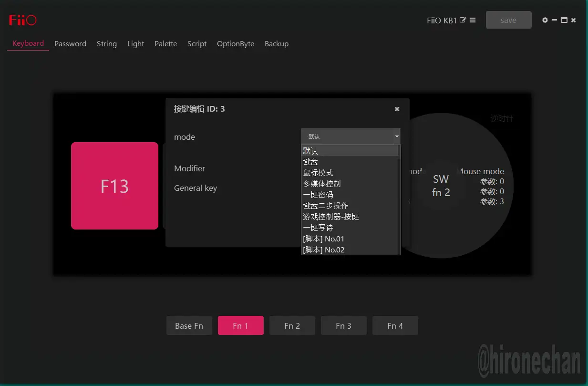Viewport: 588px width, 386px height.
Task: Close the key edit dialog
Action: point(397,109)
